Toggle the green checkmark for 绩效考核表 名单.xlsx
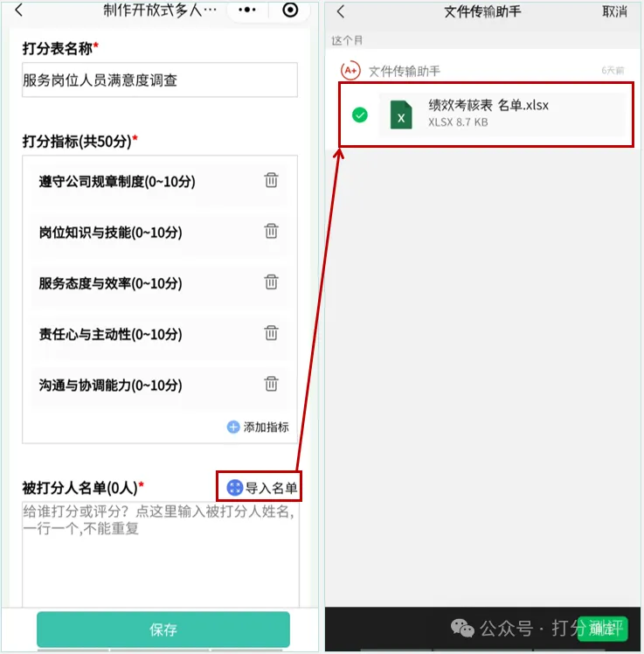This screenshot has width=644, height=654. (x=360, y=115)
